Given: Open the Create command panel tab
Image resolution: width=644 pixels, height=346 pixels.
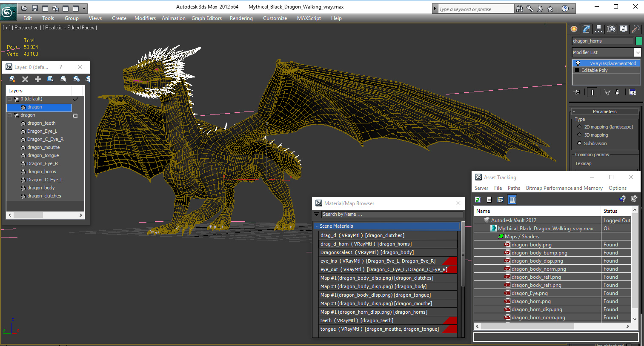Looking at the screenshot, I should pyautogui.click(x=574, y=29).
